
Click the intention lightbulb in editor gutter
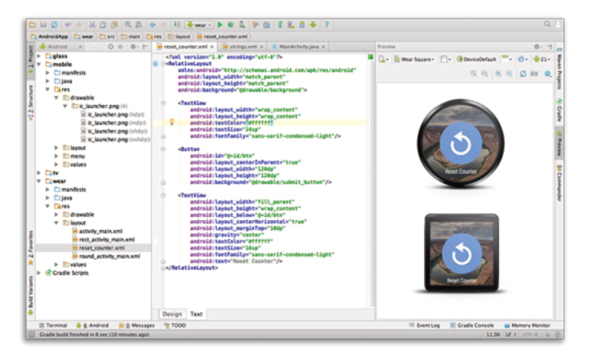171,122
